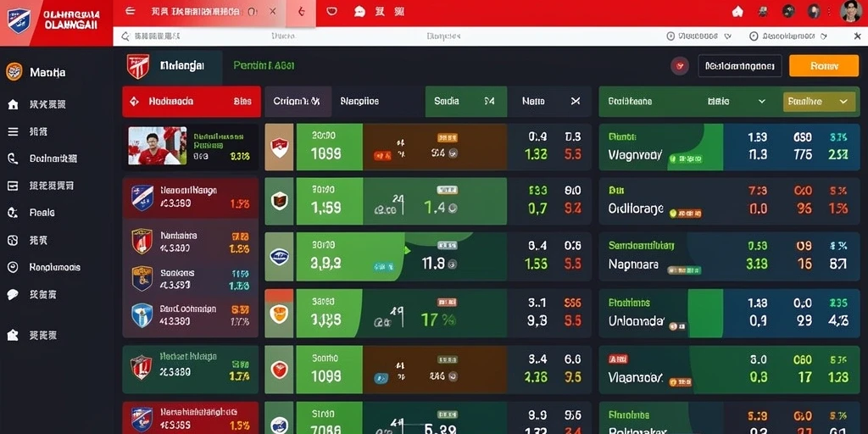Click the bottom house icon in the sidebar
This screenshot has height=434, width=868.
13,335
